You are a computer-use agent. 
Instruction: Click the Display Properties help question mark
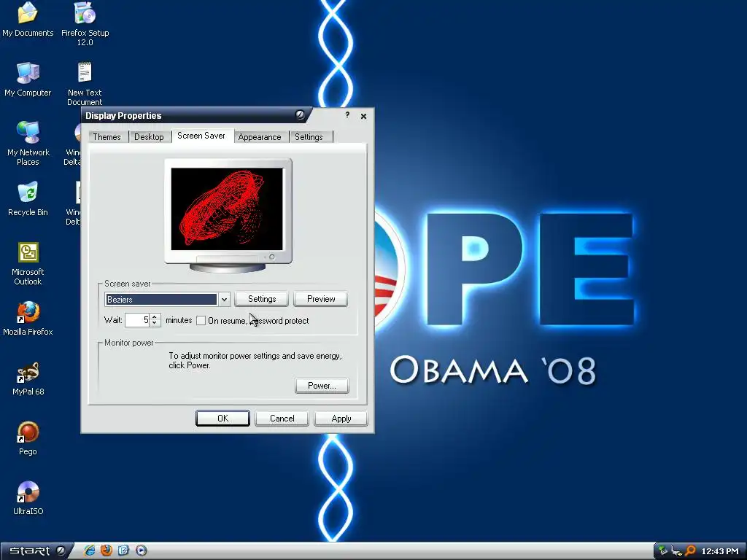coord(347,114)
